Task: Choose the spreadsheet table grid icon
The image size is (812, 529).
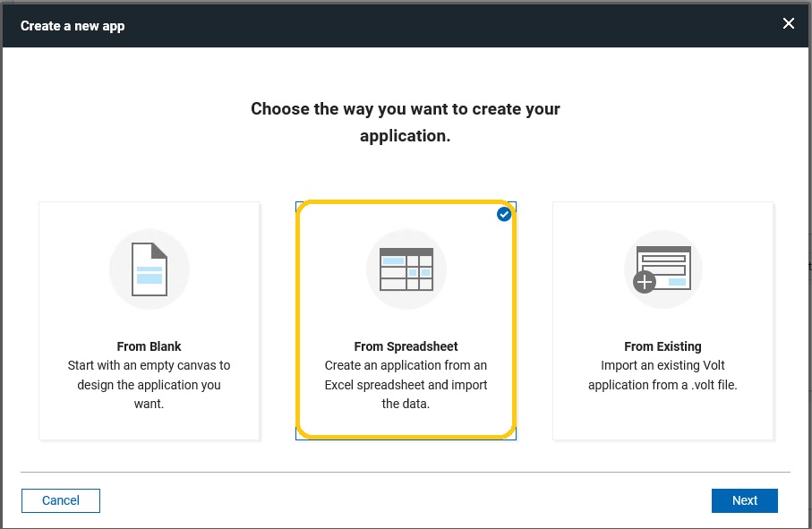Action: [406, 269]
